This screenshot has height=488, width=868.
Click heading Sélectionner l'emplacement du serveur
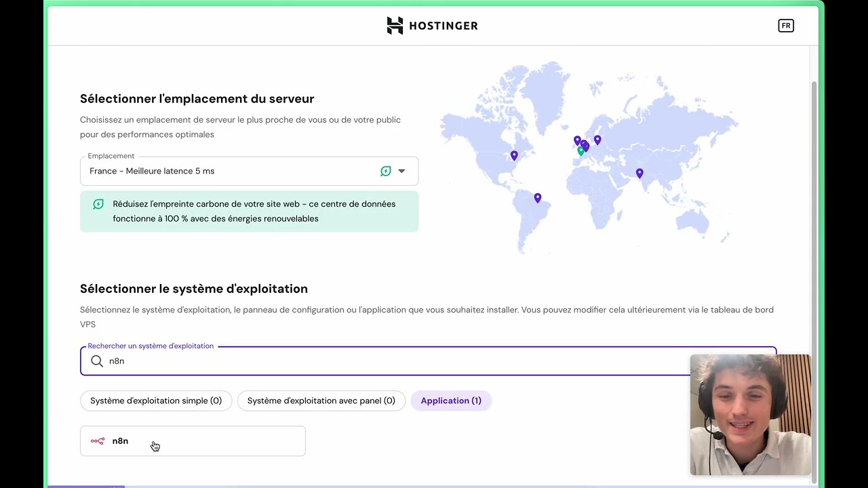click(197, 99)
